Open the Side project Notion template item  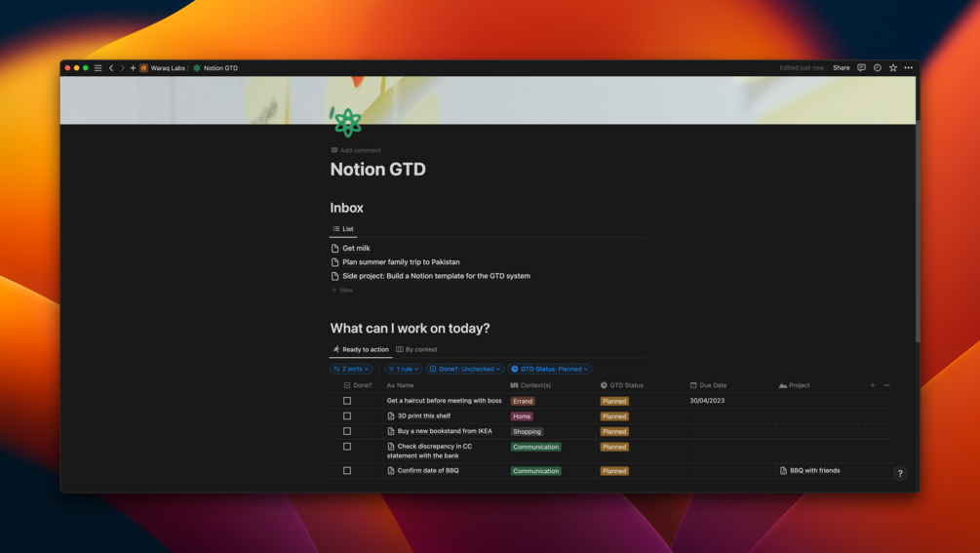[x=436, y=276]
